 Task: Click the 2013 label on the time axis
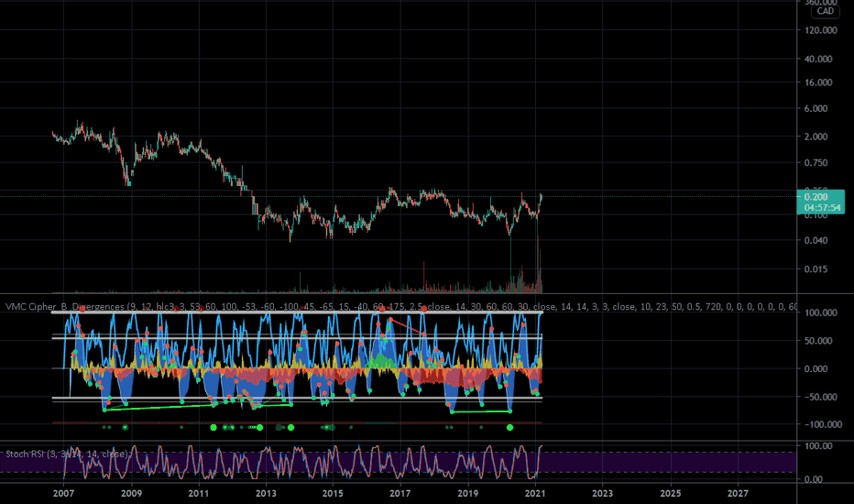click(266, 493)
